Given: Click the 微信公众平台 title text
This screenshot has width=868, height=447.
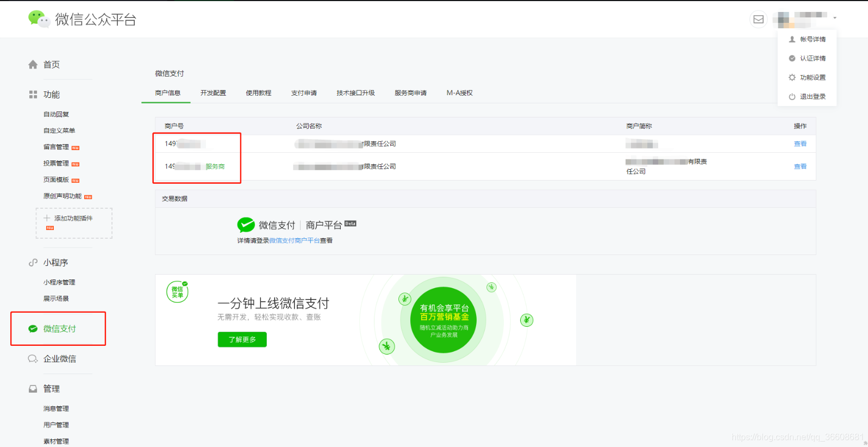Looking at the screenshot, I should pyautogui.click(x=96, y=20).
